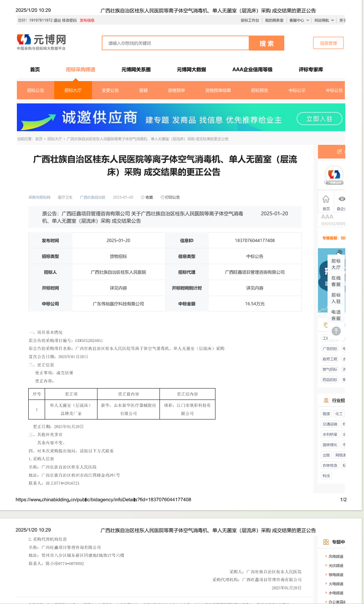
Task: Click the 水利桥梁 industry tag
Action: [330, 435]
